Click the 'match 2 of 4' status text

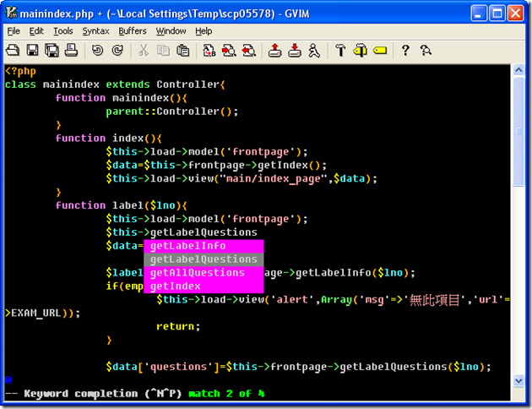coord(226,394)
